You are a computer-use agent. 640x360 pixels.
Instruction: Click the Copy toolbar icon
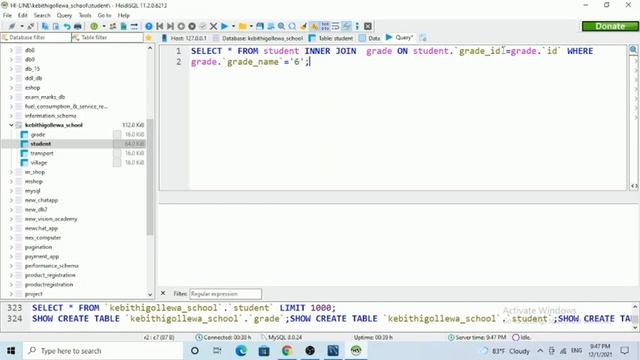(45, 26)
